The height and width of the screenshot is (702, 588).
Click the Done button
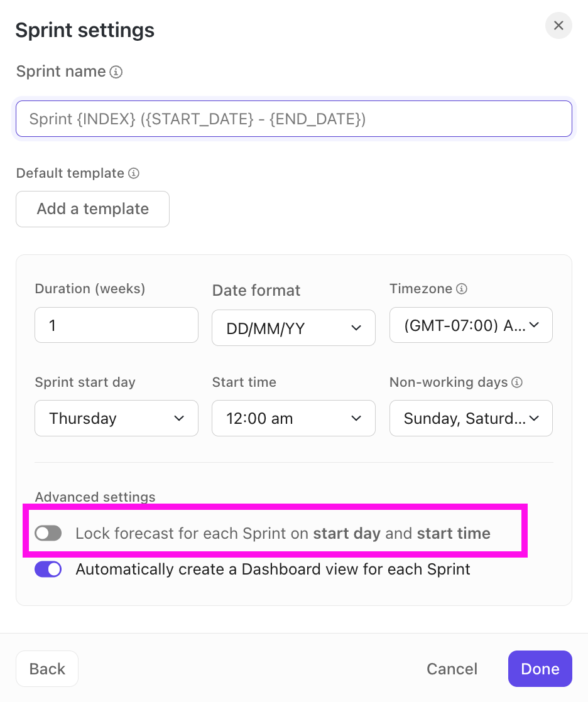540,669
